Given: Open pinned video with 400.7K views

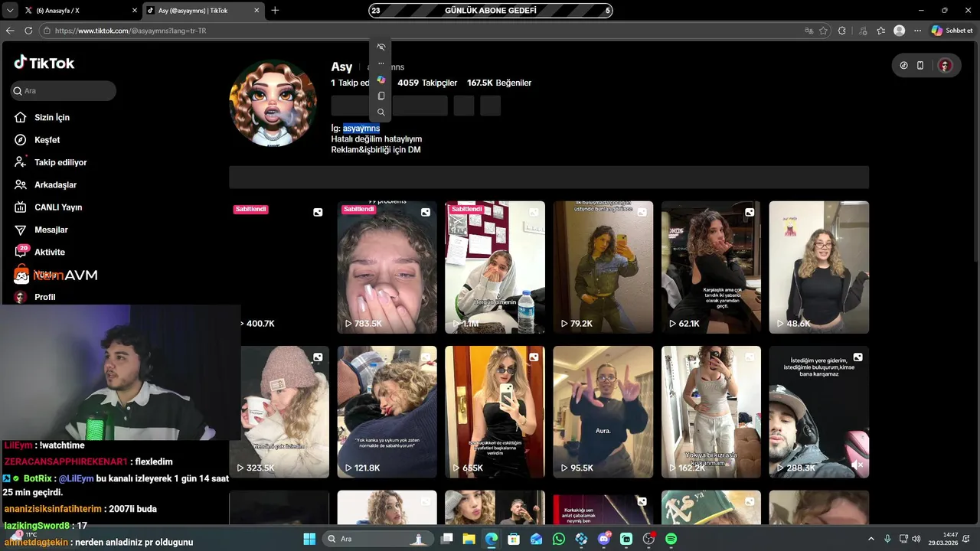Looking at the screenshot, I should 279,267.
